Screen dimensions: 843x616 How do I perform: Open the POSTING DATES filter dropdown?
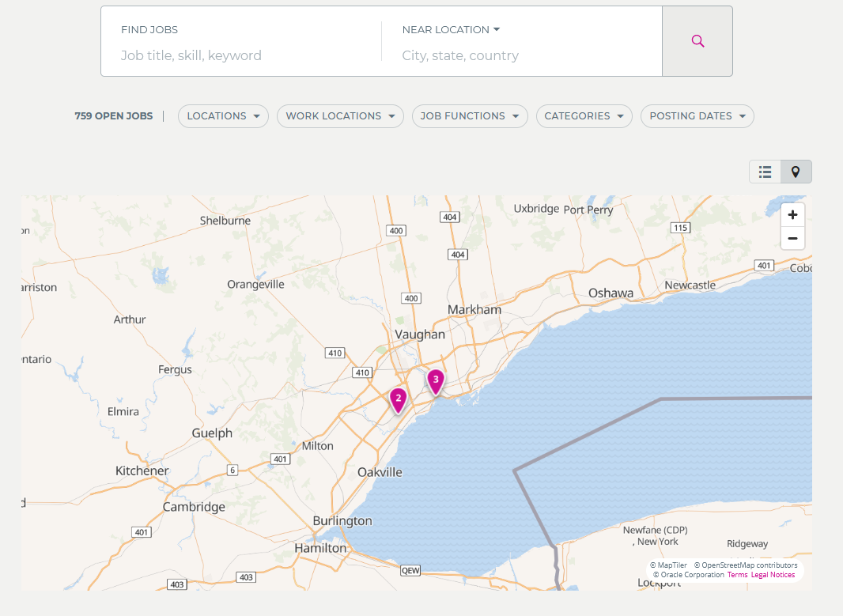coord(697,116)
